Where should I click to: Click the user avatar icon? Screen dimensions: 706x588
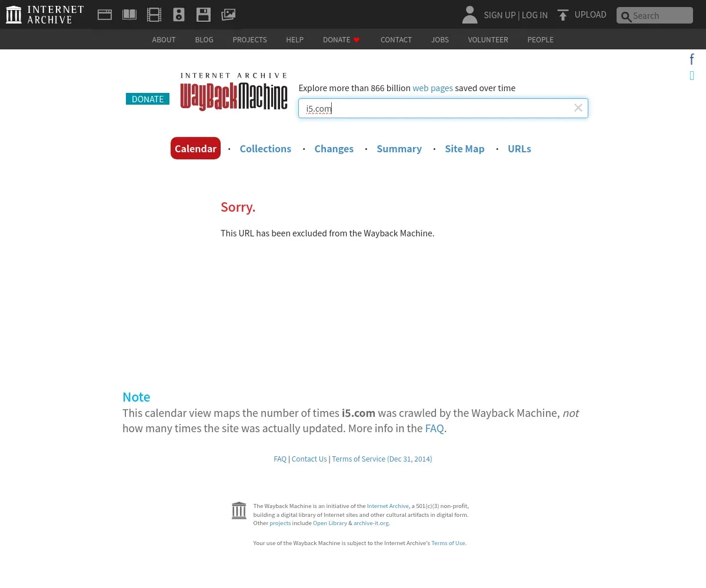469,15
